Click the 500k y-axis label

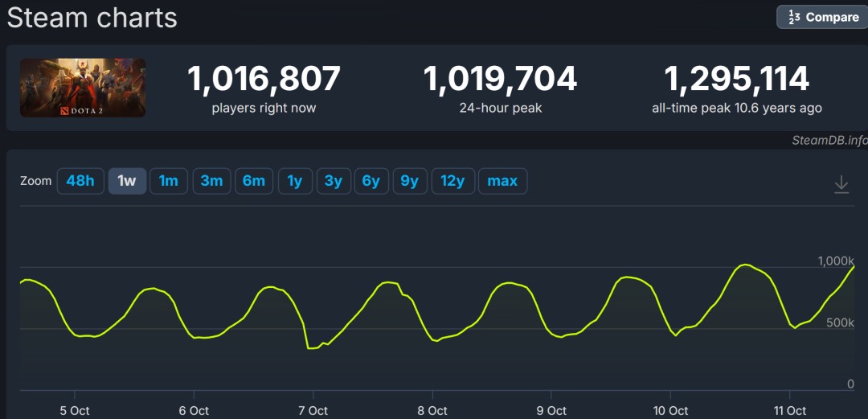[841, 322]
